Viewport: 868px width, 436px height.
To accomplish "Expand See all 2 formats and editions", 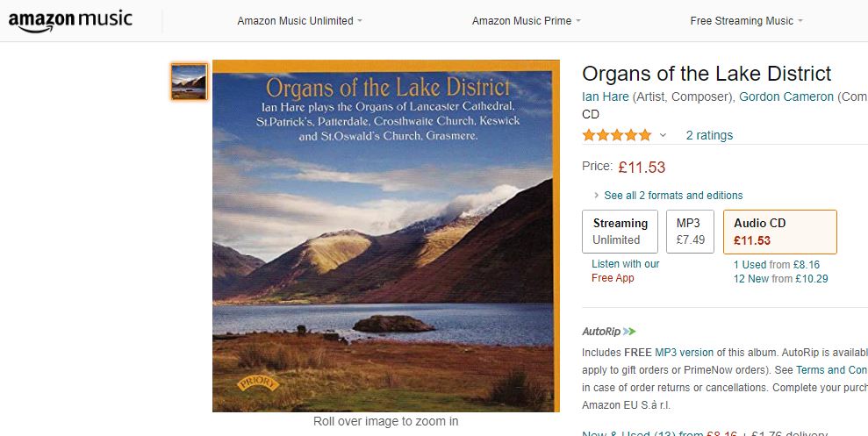I will click(668, 196).
